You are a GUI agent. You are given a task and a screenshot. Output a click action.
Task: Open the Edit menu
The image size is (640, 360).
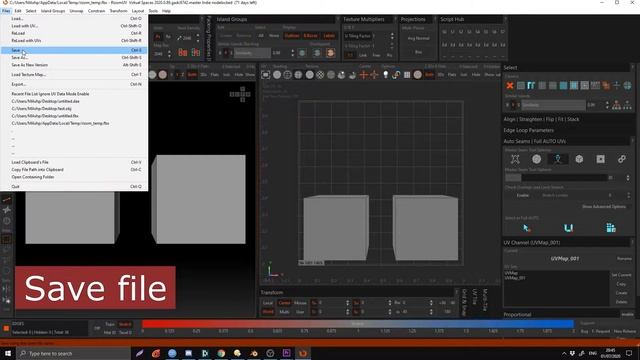(18, 11)
